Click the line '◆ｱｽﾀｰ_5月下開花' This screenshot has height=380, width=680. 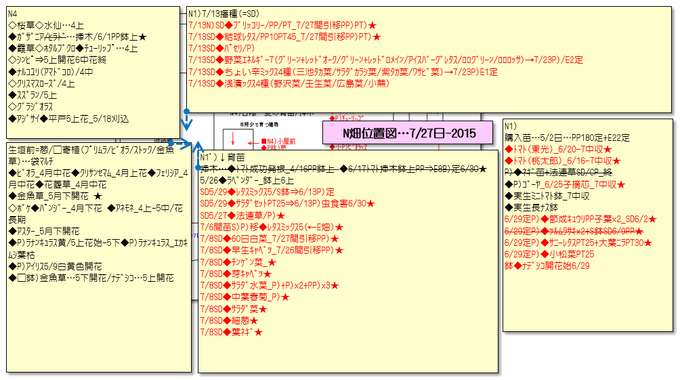[x=44, y=231]
